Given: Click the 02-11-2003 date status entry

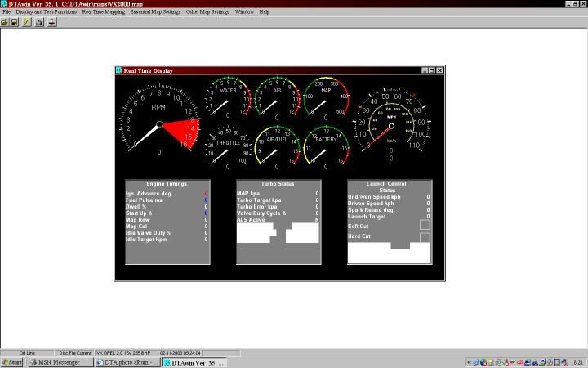Looking at the screenshot, I should tap(180, 353).
